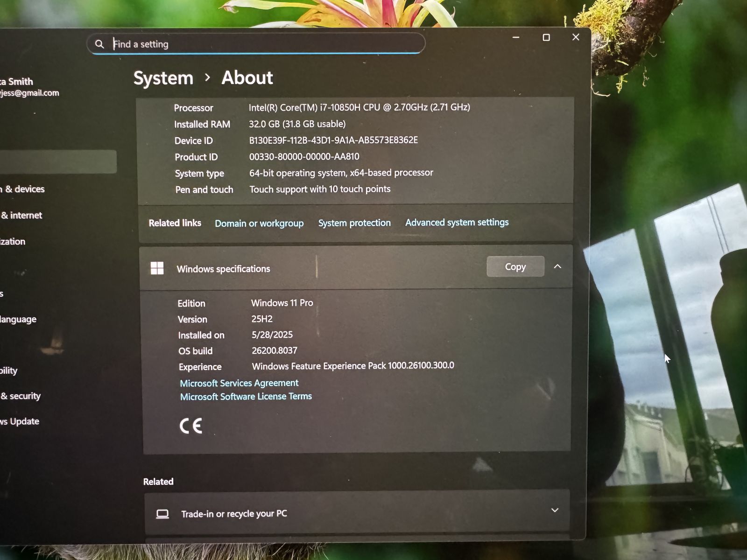Open Domain or workgroup link
This screenshot has width=747, height=560.
pyautogui.click(x=259, y=223)
